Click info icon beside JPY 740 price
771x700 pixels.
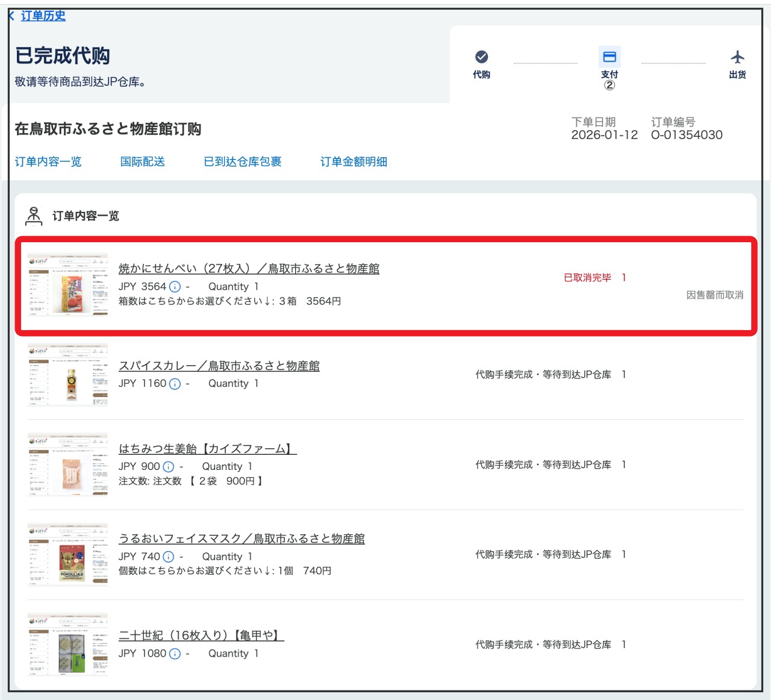(169, 557)
